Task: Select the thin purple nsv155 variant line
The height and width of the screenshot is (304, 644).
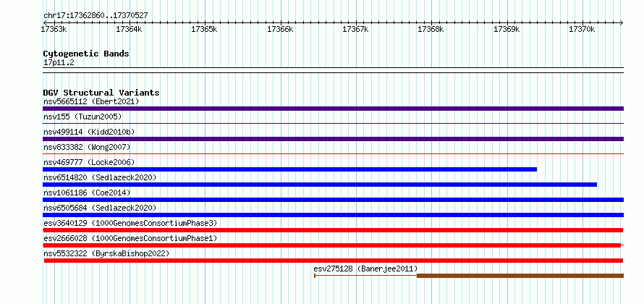Action: (333, 123)
